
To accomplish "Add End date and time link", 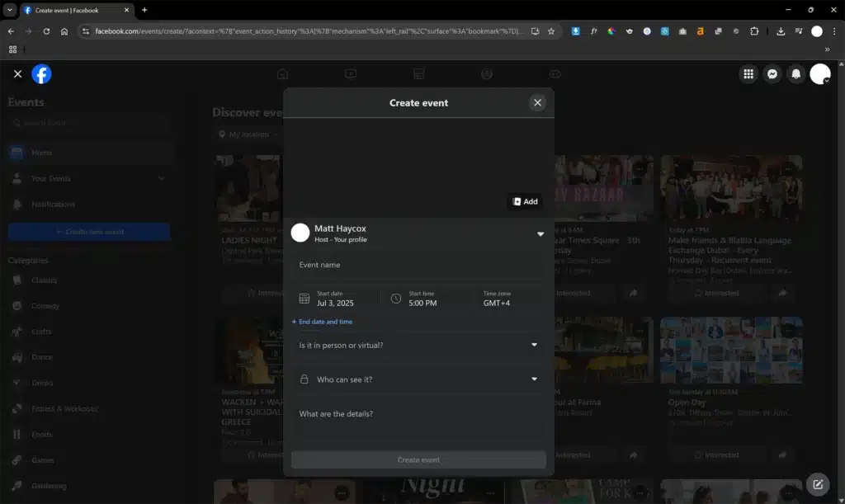I will tap(323, 322).
